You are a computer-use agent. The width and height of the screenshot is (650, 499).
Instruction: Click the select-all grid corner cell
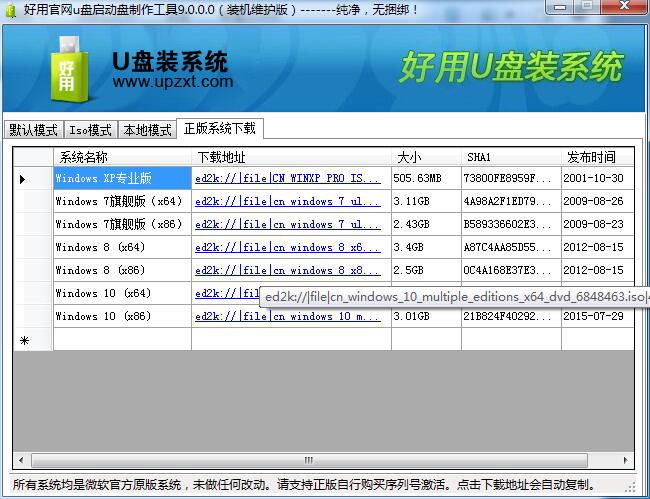pos(33,157)
